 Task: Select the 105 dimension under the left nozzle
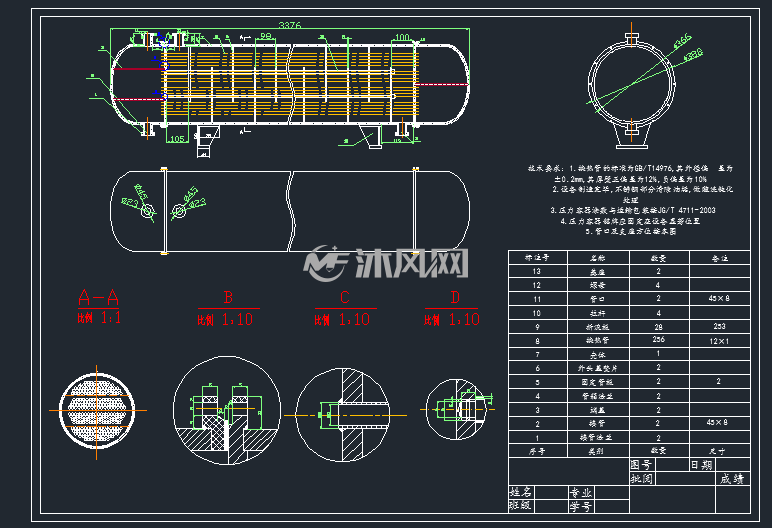coord(177,139)
